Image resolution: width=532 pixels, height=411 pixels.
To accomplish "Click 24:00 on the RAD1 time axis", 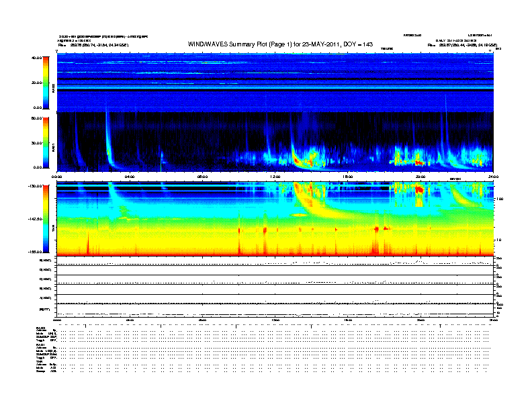I will [x=493, y=177].
